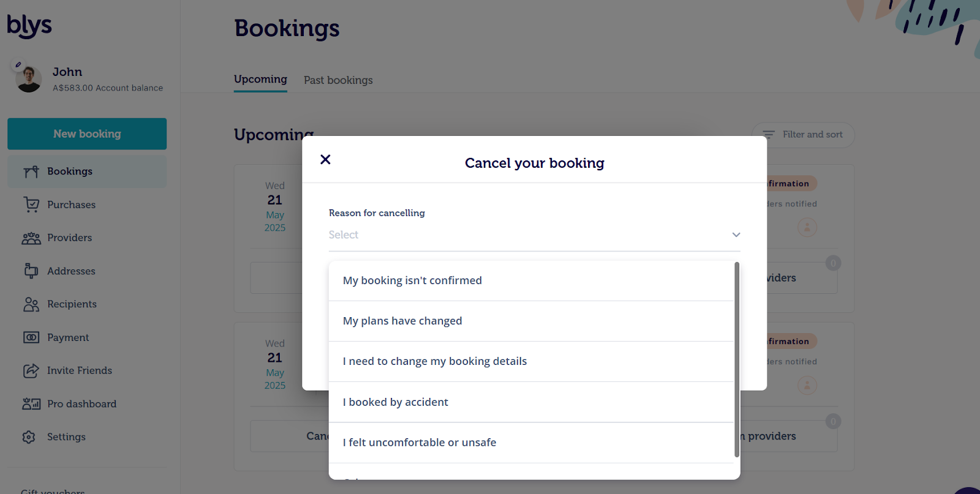Click provider avatar icon in first booking

pyautogui.click(x=807, y=228)
